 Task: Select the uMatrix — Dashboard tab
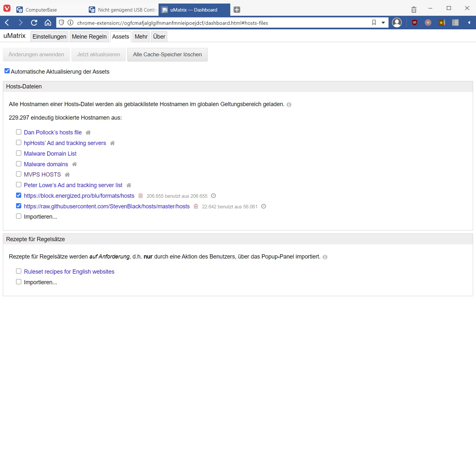[x=194, y=10]
